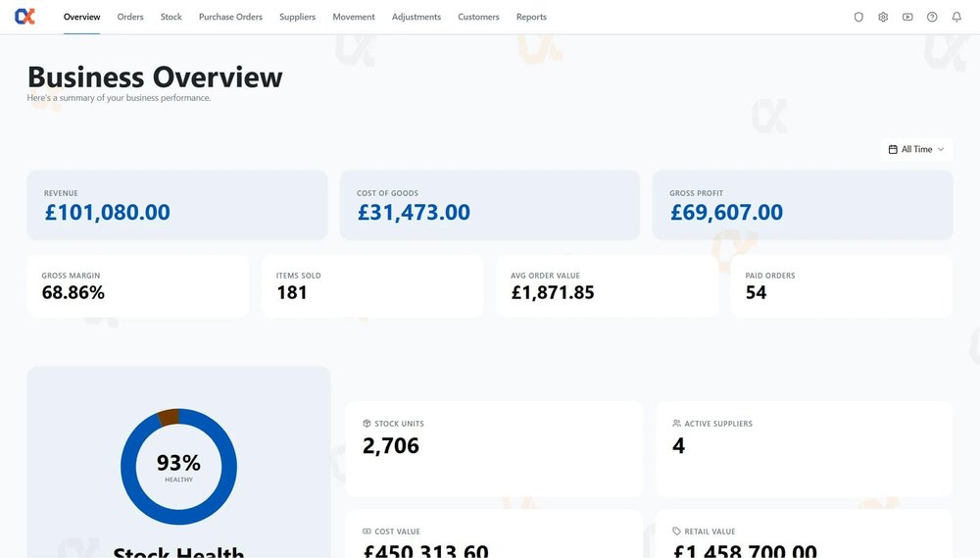
Task: Click the Active Suppliers people icon
Action: [x=676, y=424]
